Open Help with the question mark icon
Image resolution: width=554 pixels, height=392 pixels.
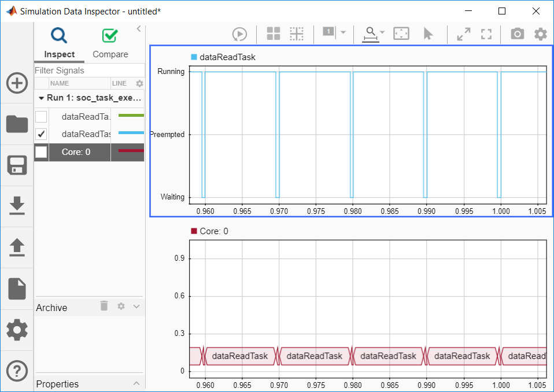point(17,371)
